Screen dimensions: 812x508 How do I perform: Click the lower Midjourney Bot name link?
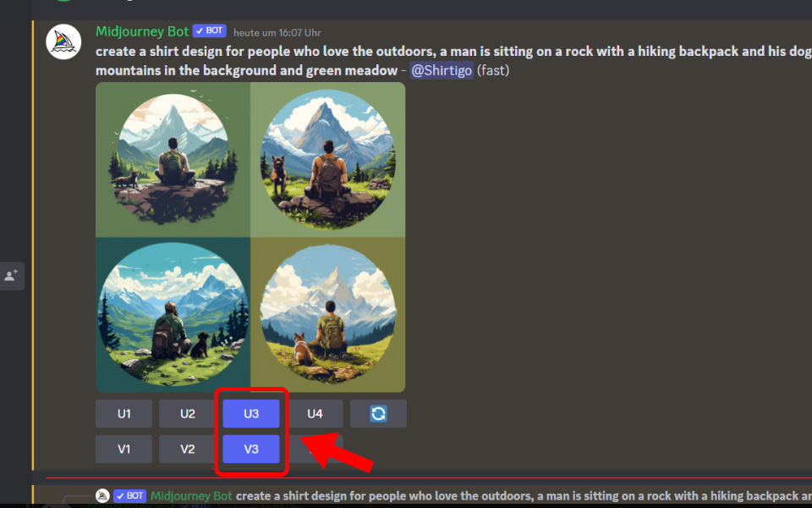191,496
